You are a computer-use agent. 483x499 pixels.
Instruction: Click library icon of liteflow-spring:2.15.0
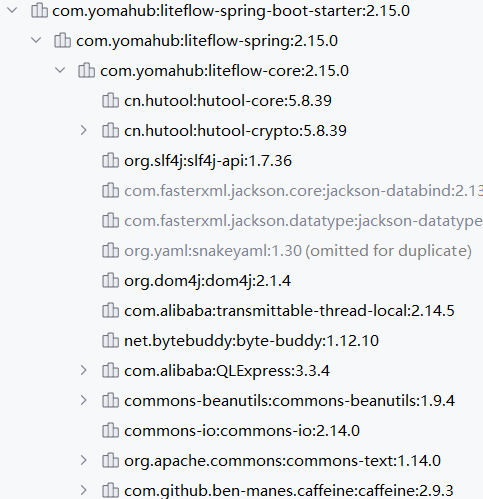click(62, 40)
